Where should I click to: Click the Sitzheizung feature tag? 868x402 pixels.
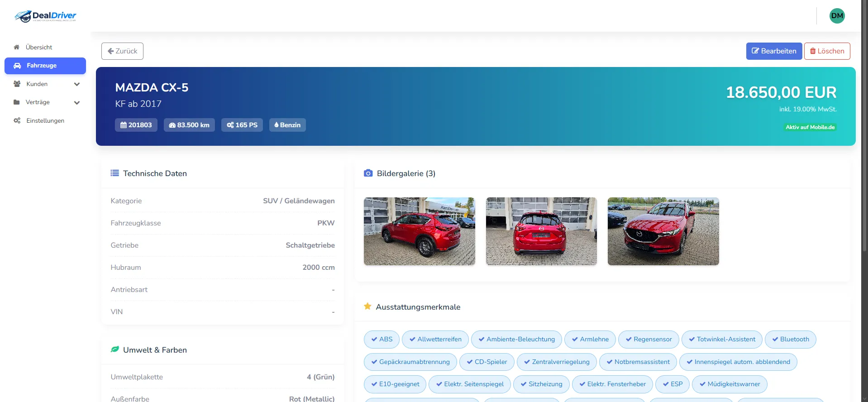coord(541,384)
